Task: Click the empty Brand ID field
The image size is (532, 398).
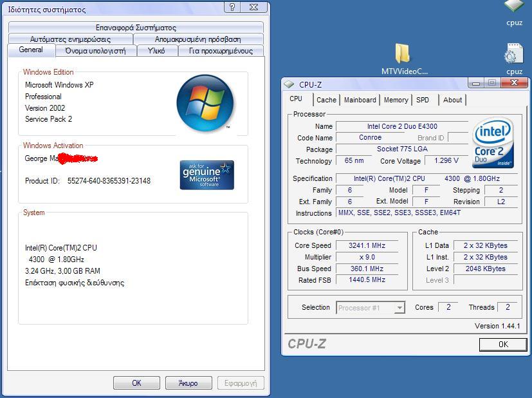Action: pos(458,138)
